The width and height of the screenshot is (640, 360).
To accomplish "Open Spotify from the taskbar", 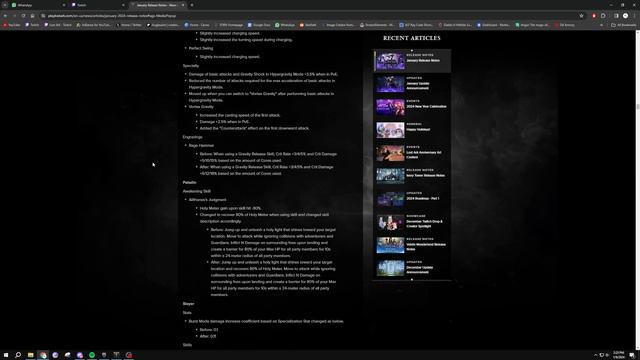I will 92,355.
